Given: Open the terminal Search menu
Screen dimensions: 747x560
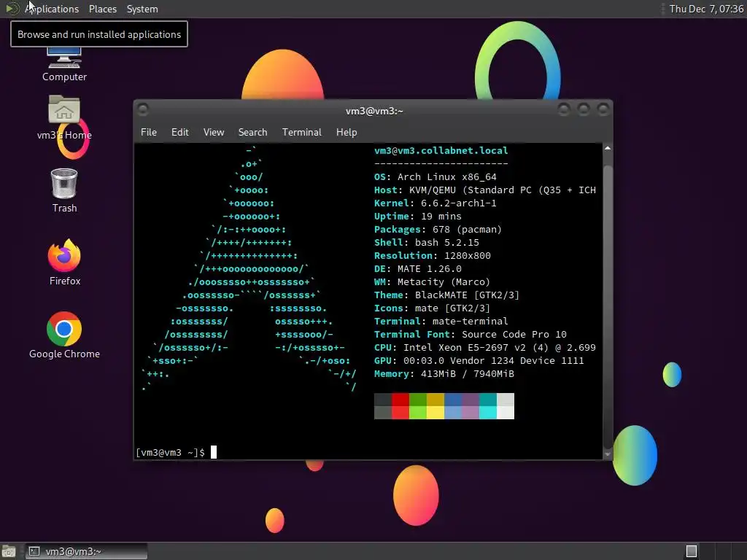Looking at the screenshot, I should click(252, 133).
